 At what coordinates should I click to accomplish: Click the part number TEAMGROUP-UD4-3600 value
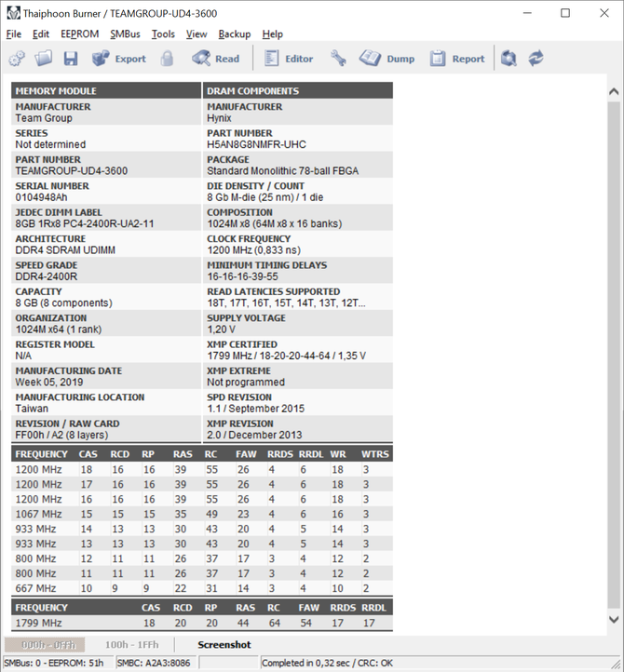click(x=72, y=170)
